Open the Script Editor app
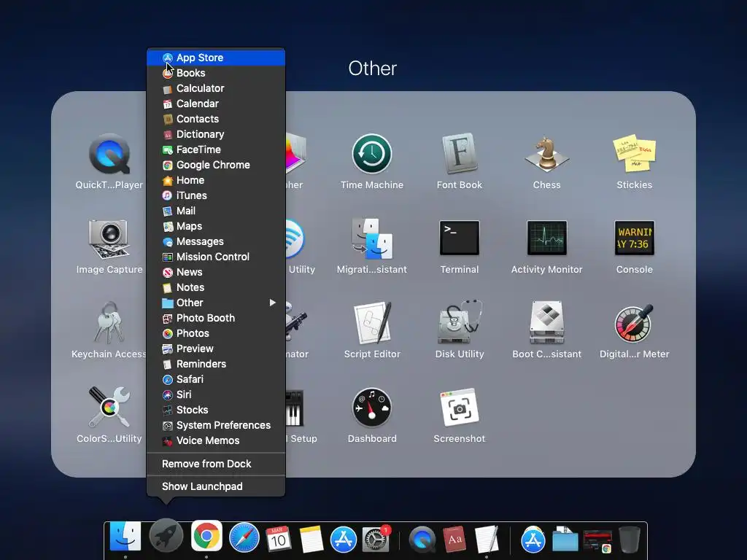747x560 pixels. [371, 323]
